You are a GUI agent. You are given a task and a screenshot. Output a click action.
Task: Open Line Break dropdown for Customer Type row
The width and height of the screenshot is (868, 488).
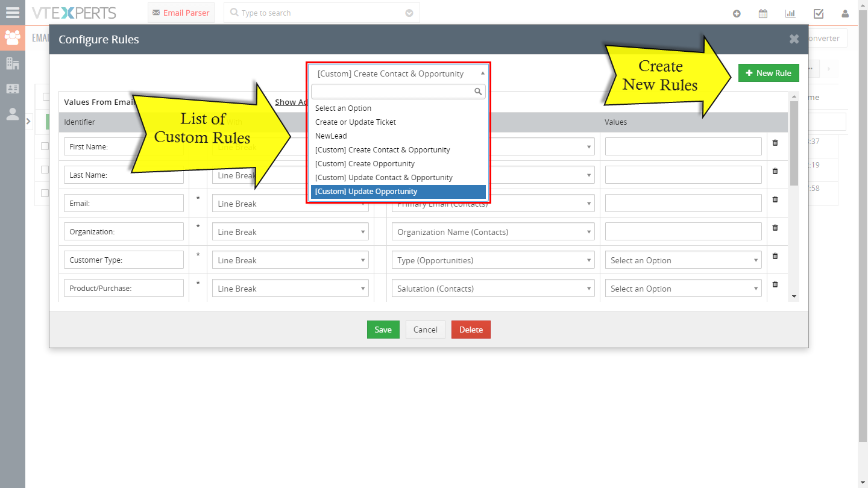tap(290, 260)
